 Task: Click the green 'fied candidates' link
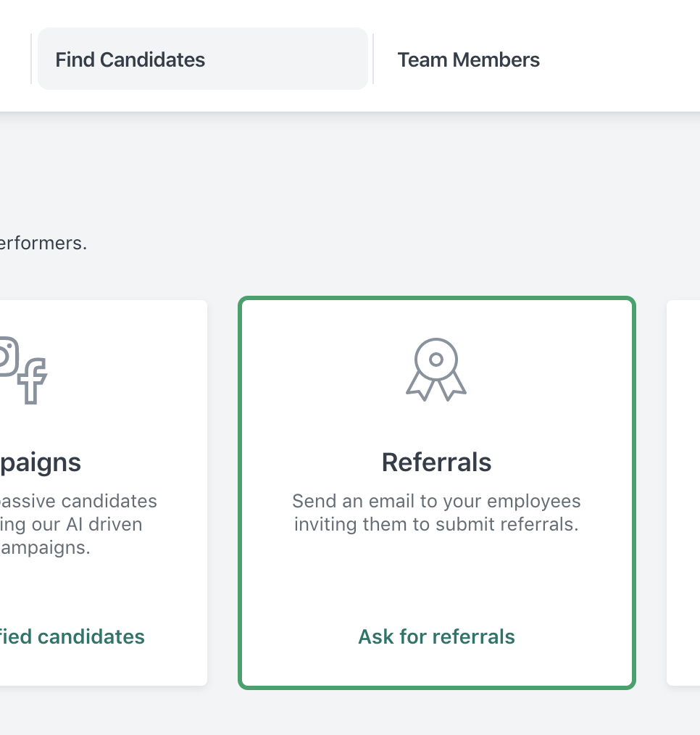(72, 636)
